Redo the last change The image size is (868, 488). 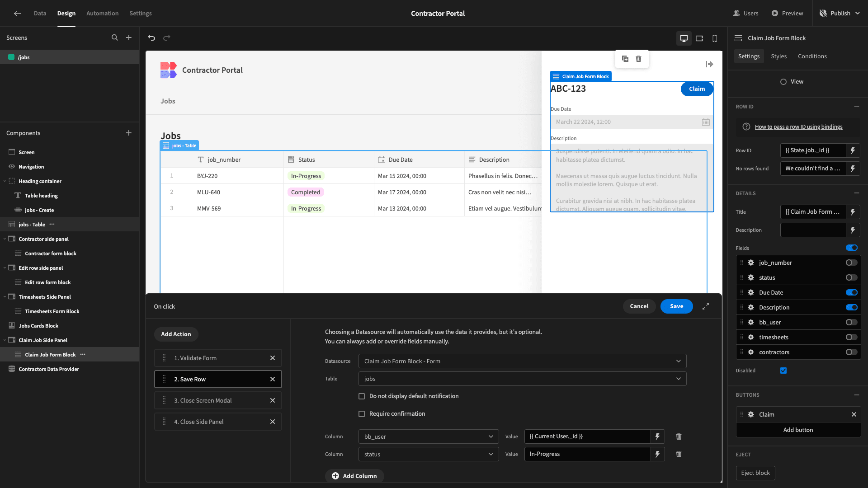coord(167,38)
